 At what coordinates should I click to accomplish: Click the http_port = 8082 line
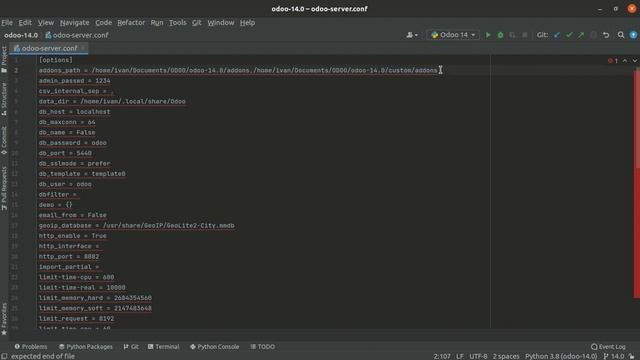tap(69, 256)
